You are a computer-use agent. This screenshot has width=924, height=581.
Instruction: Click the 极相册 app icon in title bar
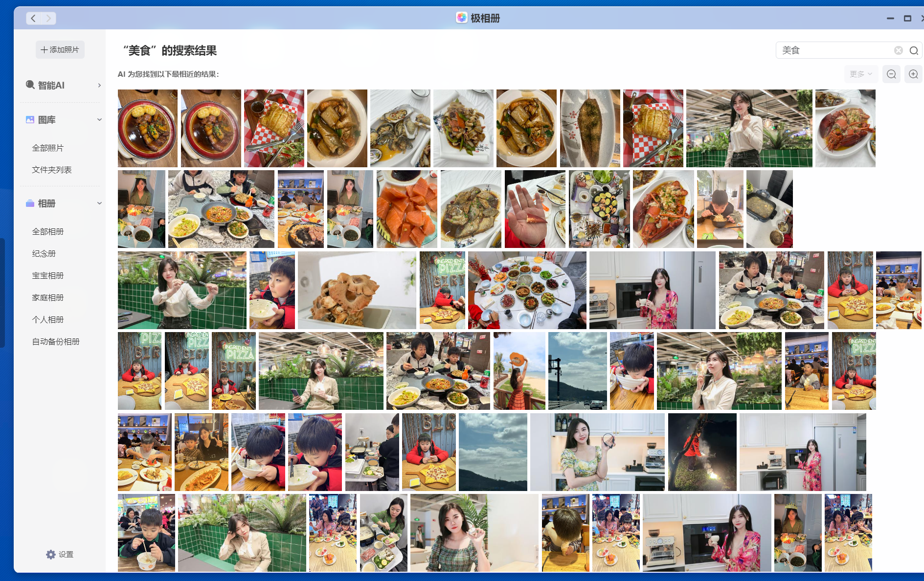(461, 18)
